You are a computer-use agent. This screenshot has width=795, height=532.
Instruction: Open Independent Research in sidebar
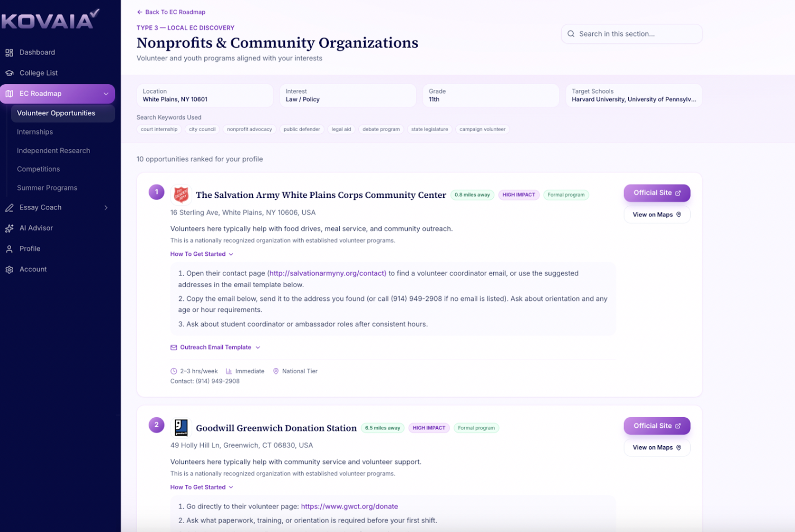53,151
